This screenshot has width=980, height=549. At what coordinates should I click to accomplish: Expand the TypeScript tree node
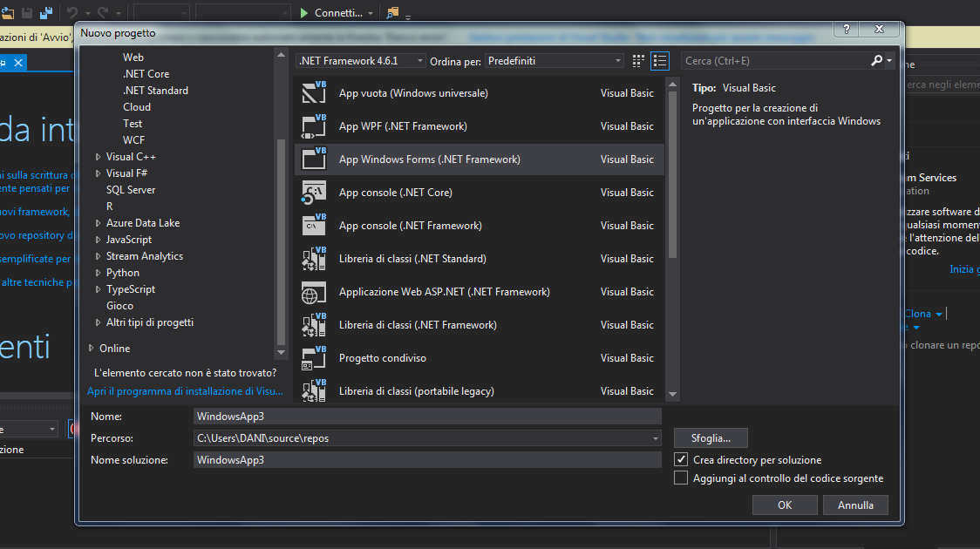[98, 289]
